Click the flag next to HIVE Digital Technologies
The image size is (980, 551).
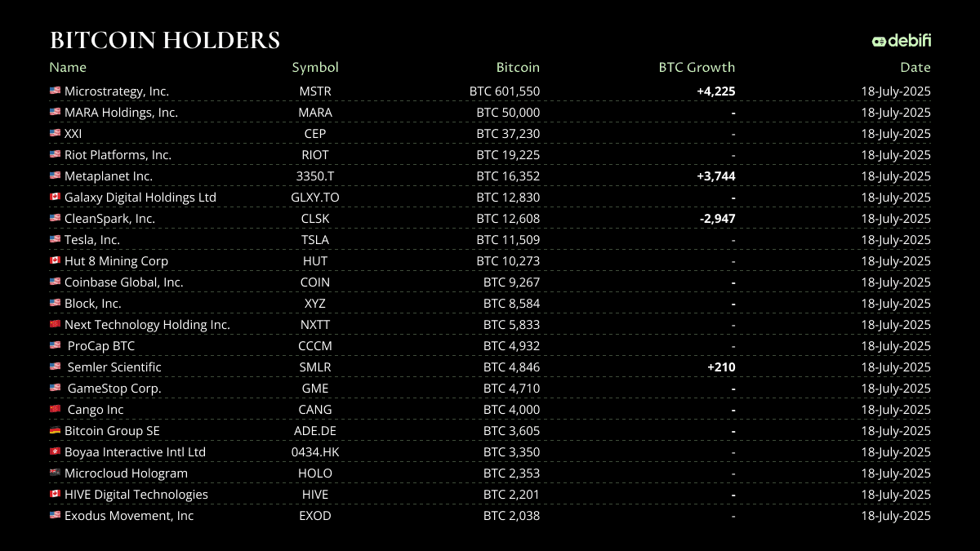55,495
